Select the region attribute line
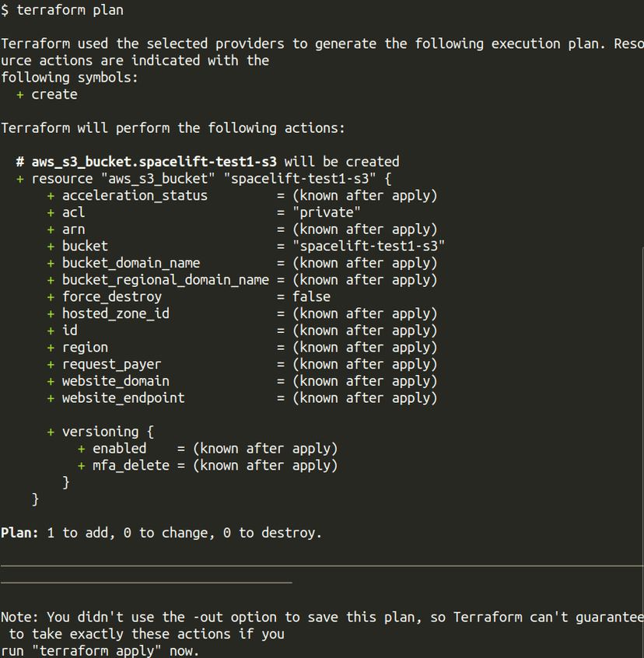Image resolution: width=644 pixels, height=658 pixels. tap(85, 347)
